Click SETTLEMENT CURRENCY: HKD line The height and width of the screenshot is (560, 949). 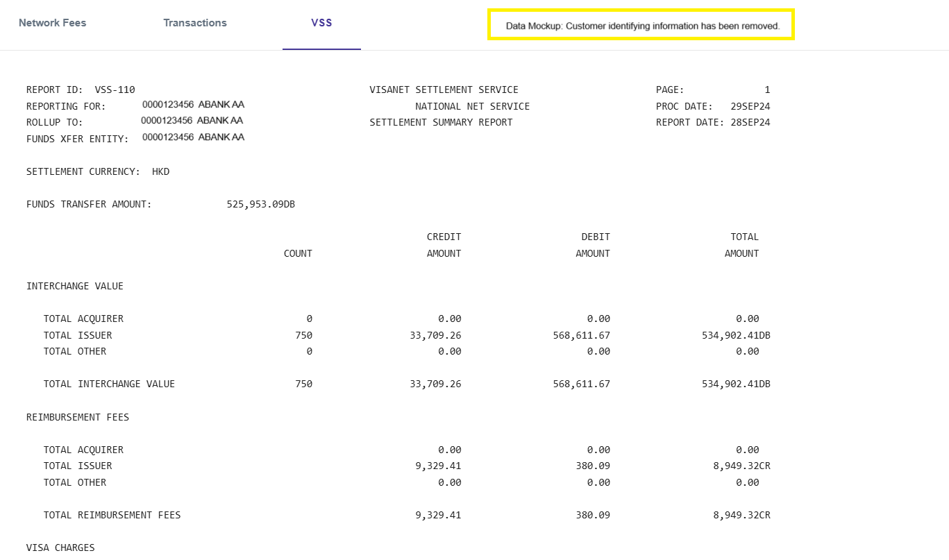98,171
